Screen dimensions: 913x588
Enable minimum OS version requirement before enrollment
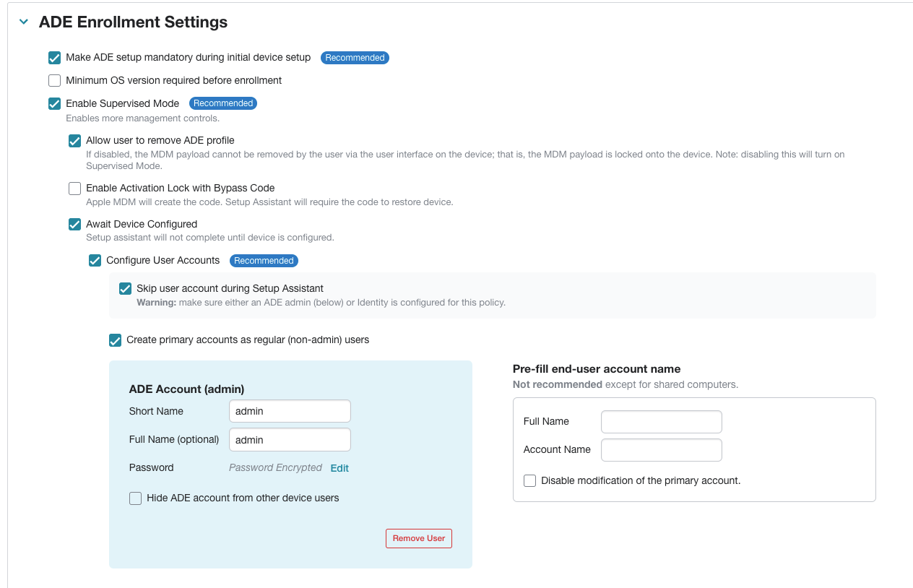[54, 80]
